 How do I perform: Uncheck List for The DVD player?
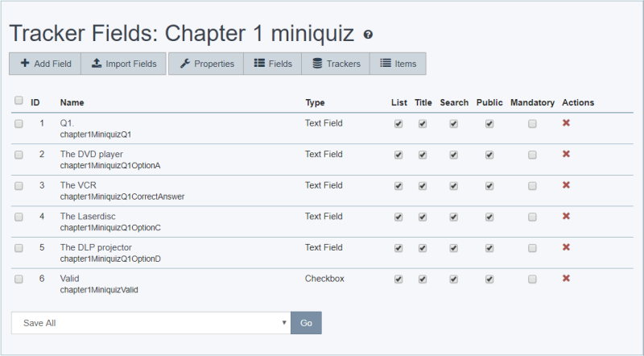coord(398,155)
